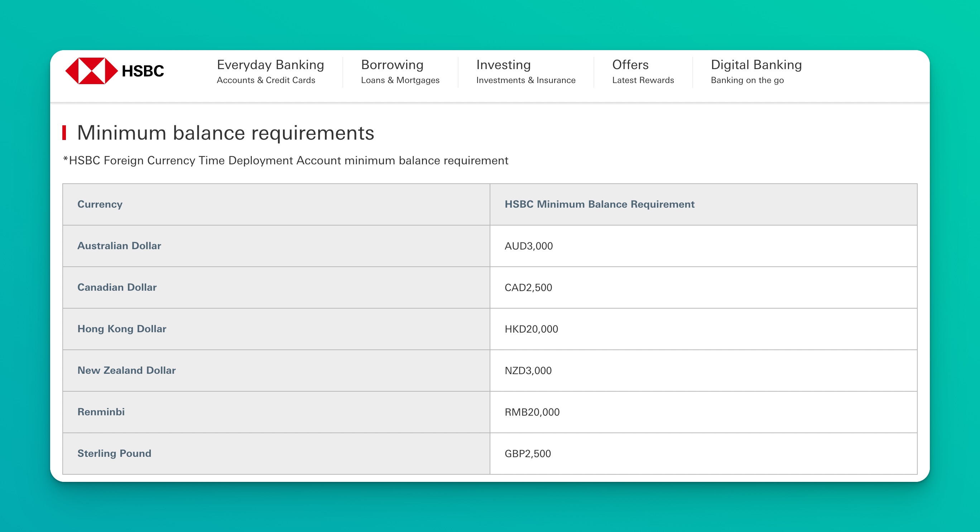
Task: Click the Latest Rewards subtitle
Action: [x=643, y=80]
